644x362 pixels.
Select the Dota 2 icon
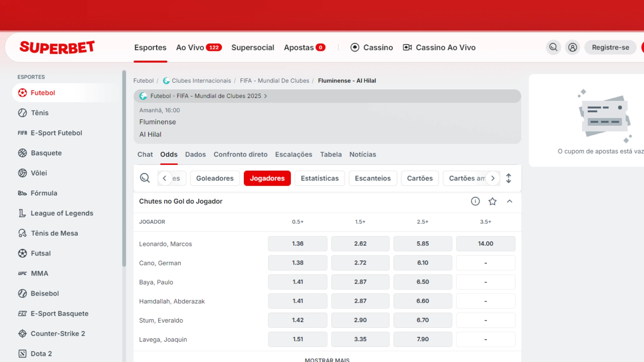point(22,354)
